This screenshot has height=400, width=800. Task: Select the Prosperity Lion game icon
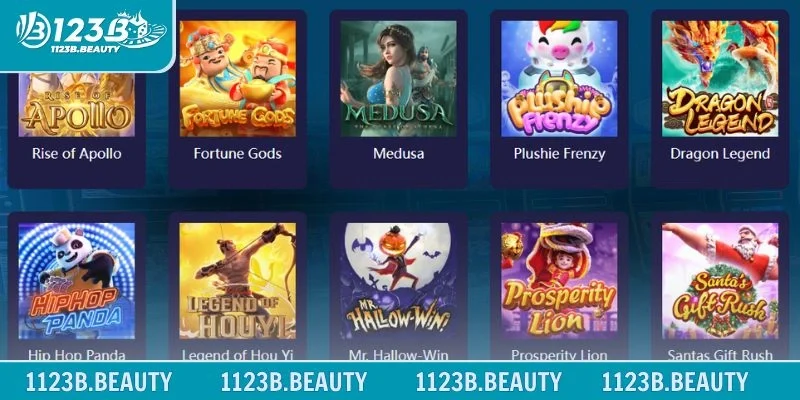(559, 281)
